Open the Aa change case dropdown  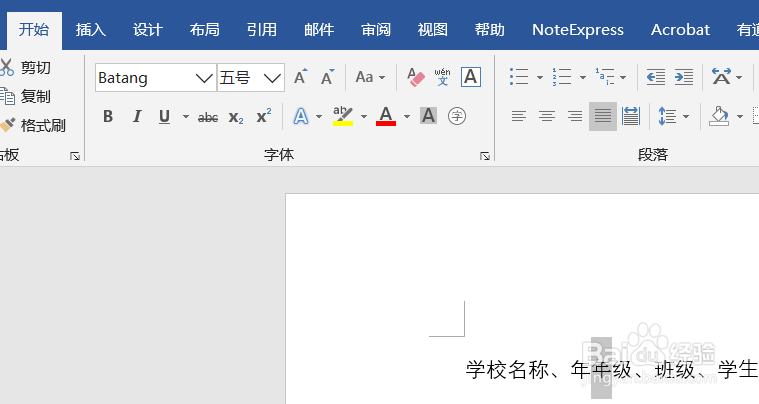370,77
